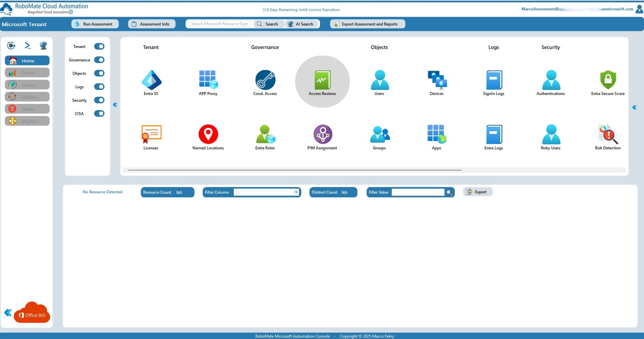Viewport: 644px width, 339px height.
Task: Start an AI Search
Action: 301,24
